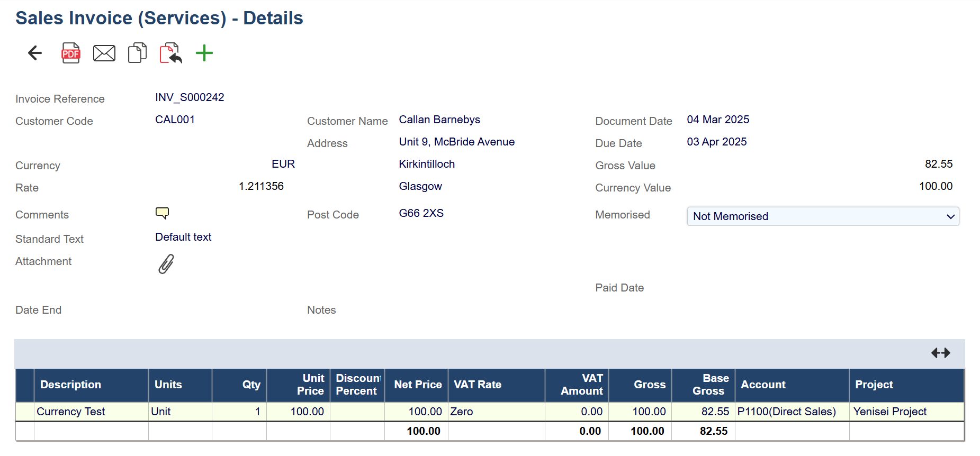Export the invoice as PDF
This screenshot has height=456, width=980.
(71, 53)
